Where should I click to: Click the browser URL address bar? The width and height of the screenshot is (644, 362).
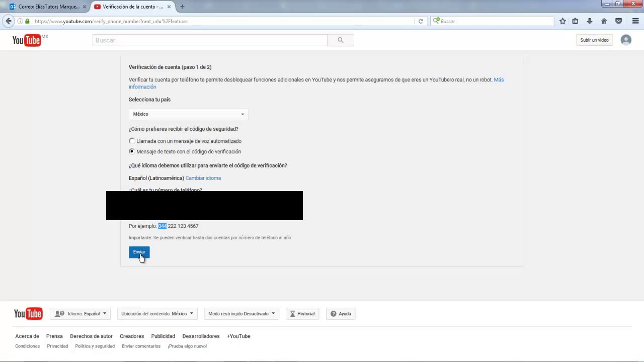coord(221,21)
